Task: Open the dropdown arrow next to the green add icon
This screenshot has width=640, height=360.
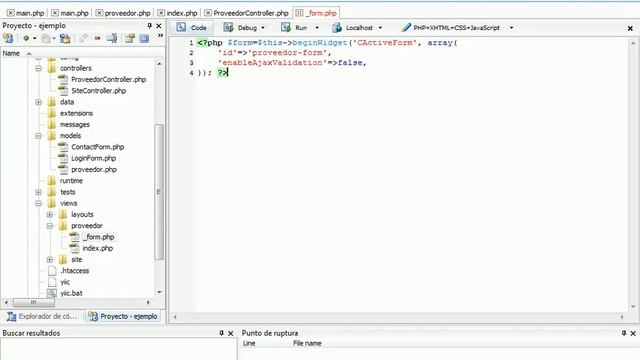Action: (34, 38)
